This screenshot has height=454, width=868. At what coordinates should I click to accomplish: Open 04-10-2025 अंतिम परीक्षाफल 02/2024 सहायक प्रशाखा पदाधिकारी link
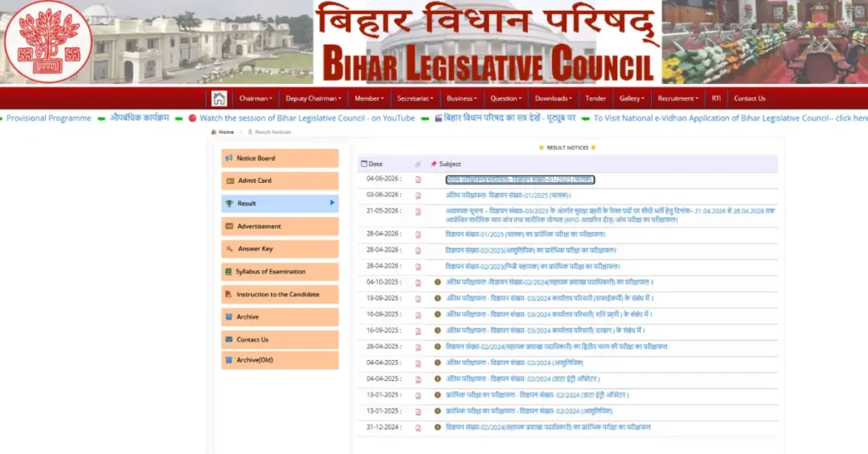(549, 282)
